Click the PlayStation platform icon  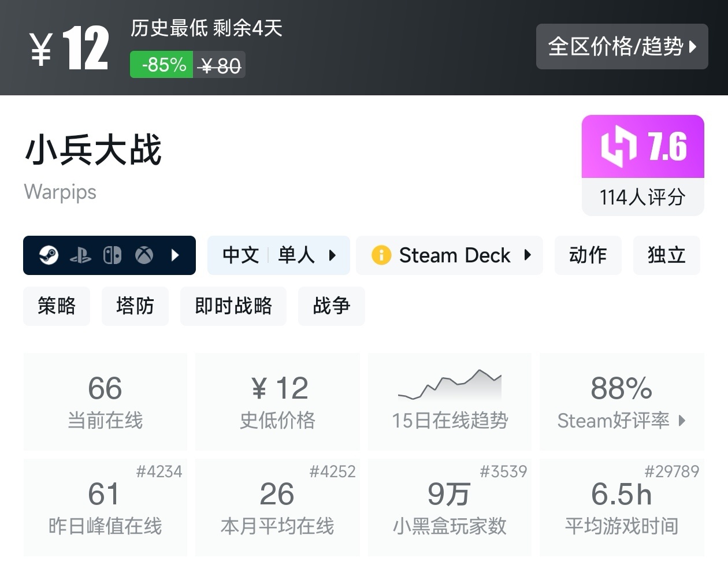pos(81,255)
